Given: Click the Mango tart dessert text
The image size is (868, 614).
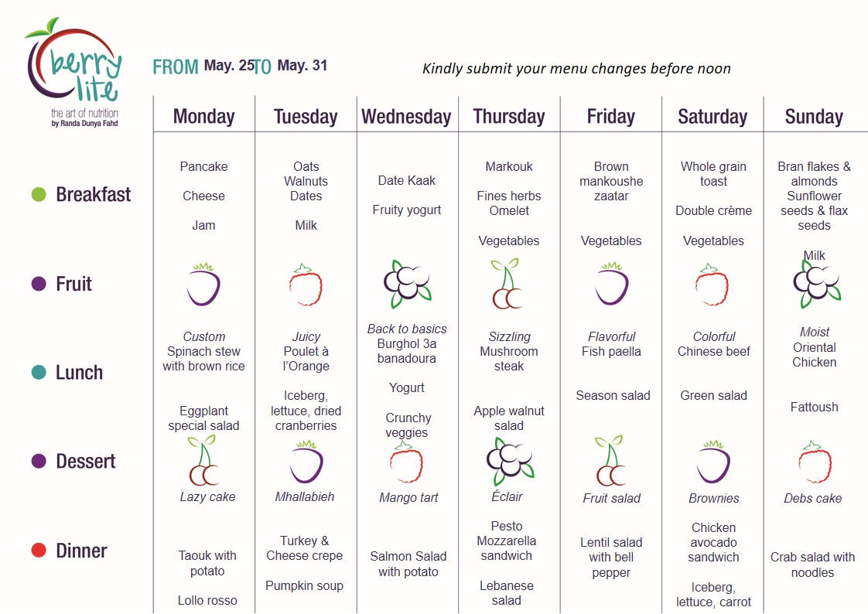Looking at the screenshot, I should pyautogui.click(x=408, y=498).
